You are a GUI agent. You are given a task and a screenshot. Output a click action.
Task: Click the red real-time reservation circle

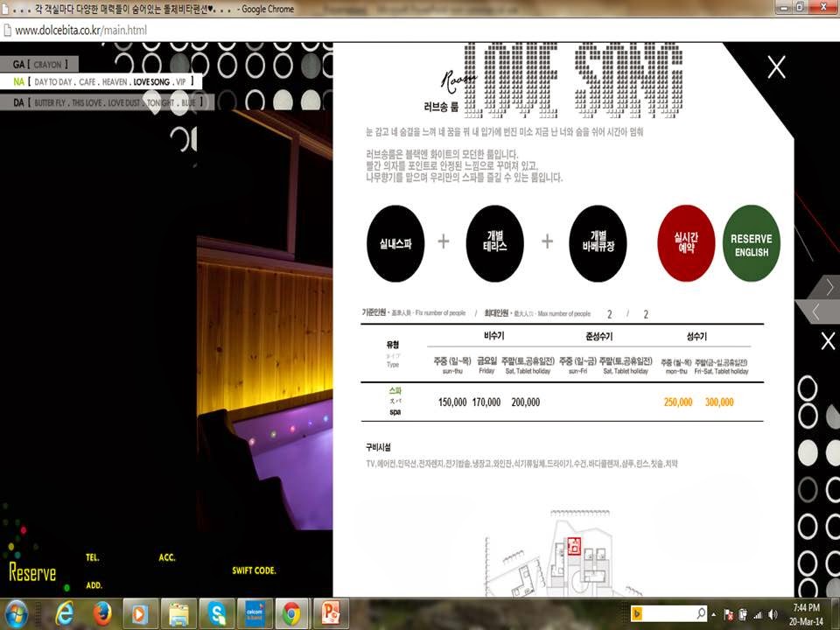pyautogui.click(x=685, y=243)
